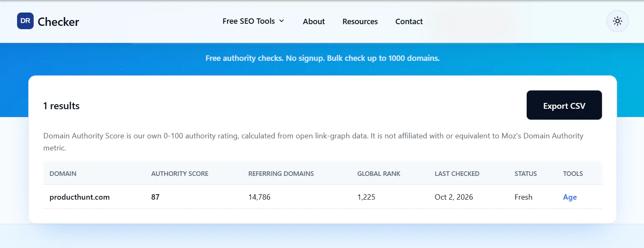This screenshot has height=248, width=644.
Task: Click the TOOLS column header
Action: (x=573, y=173)
